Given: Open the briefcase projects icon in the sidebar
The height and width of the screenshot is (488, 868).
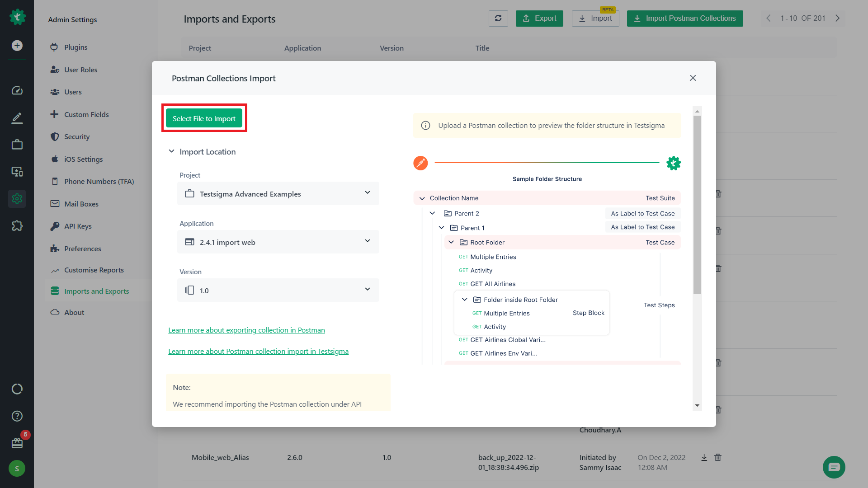Looking at the screenshot, I should point(17,145).
